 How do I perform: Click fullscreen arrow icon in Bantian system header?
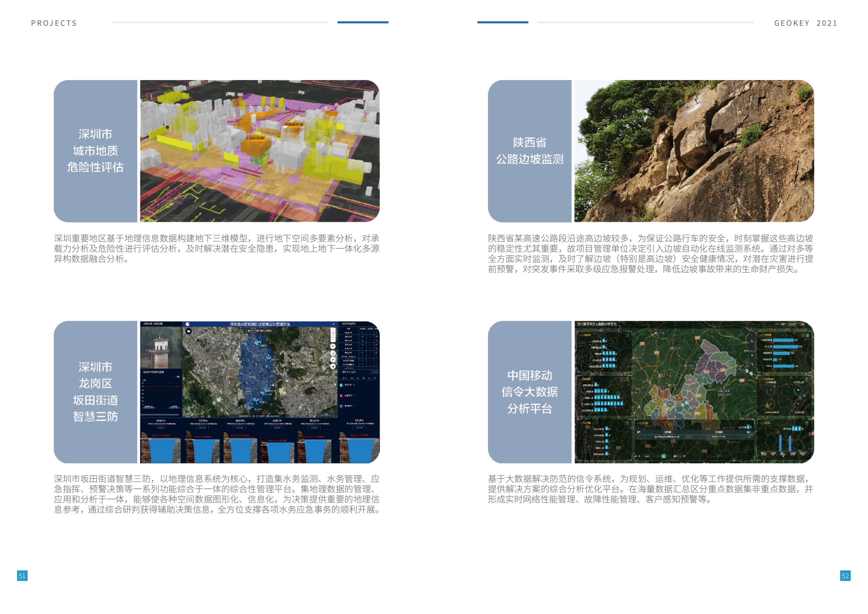click(333, 324)
